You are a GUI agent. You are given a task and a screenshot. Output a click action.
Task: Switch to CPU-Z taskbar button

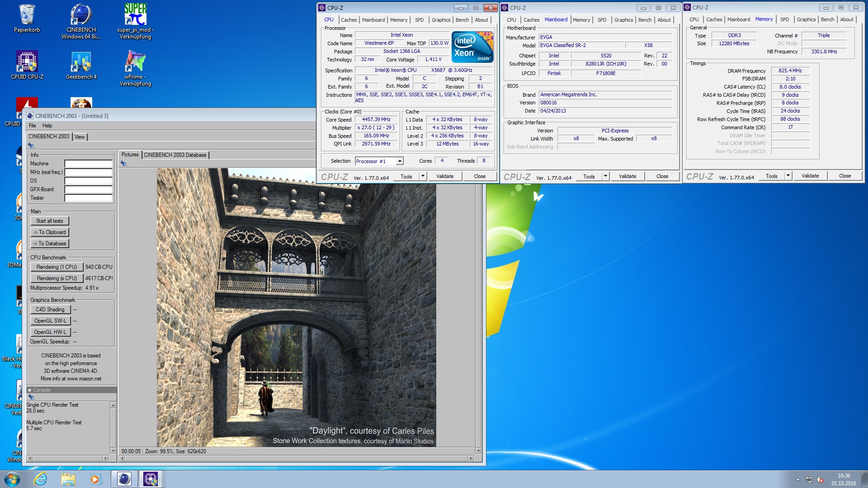click(151, 479)
